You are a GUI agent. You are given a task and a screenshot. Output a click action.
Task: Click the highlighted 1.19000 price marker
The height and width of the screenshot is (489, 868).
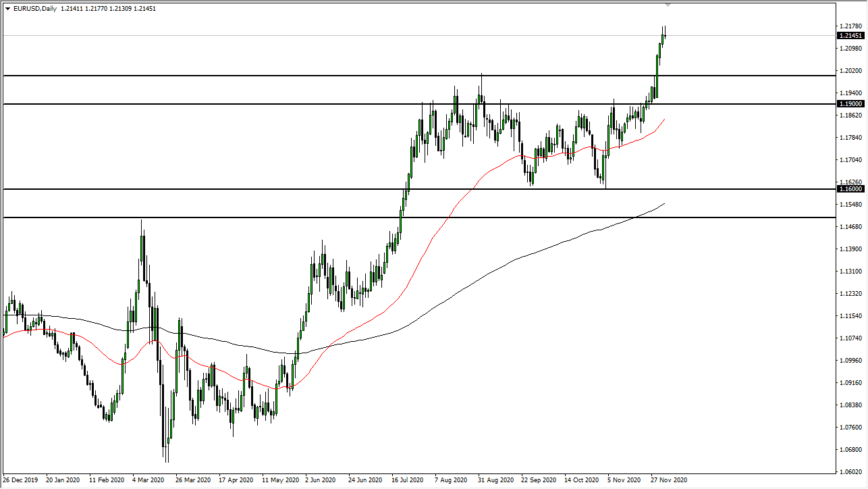(849, 103)
